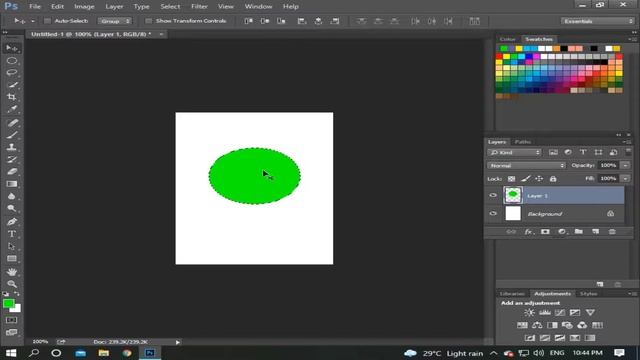Select the History Brush tool
This screenshot has height=360, width=640.
pos(12,159)
